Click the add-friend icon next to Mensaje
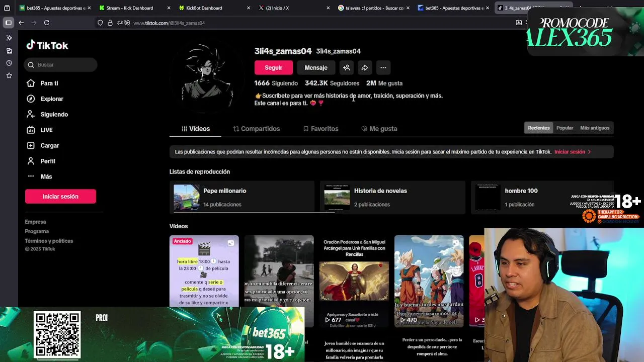 (347, 67)
